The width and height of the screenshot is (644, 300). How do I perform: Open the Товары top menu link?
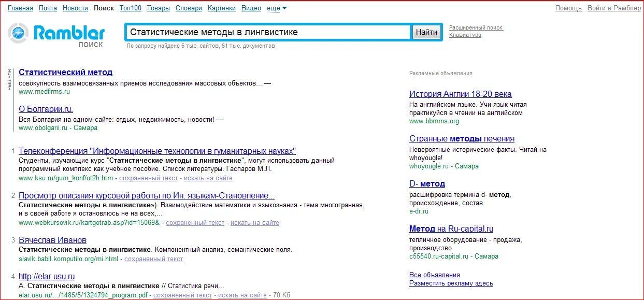[x=159, y=8]
